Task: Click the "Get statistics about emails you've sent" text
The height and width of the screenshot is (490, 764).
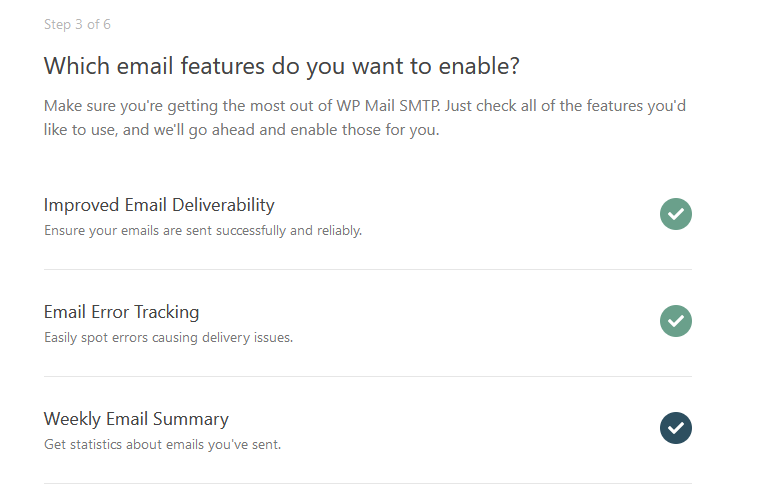Action: click(x=162, y=445)
